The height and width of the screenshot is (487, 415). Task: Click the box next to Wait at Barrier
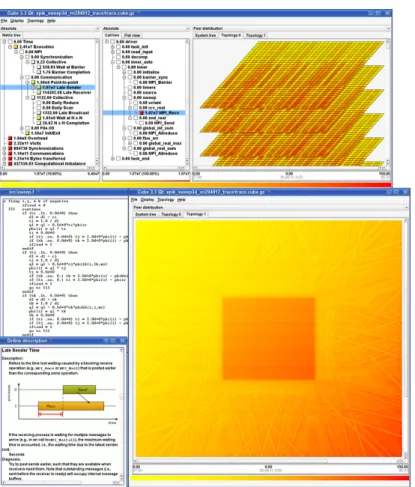click(39, 67)
